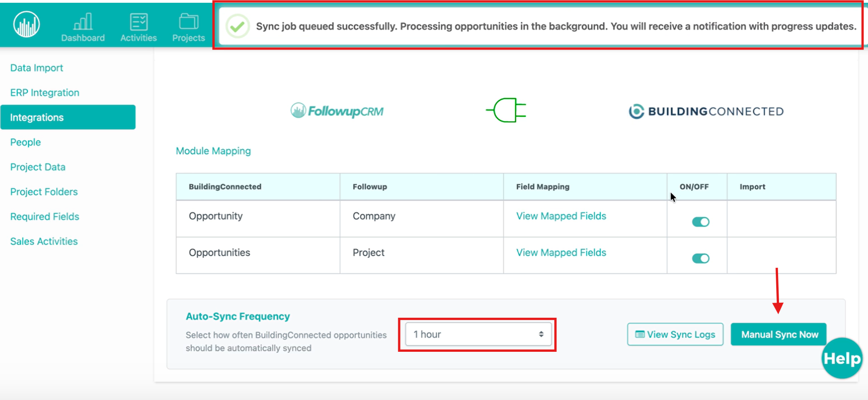Image resolution: width=868 pixels, height=400 pixels.
Task: Click the green success checkmark icon
Action: [x=238, y=27]
